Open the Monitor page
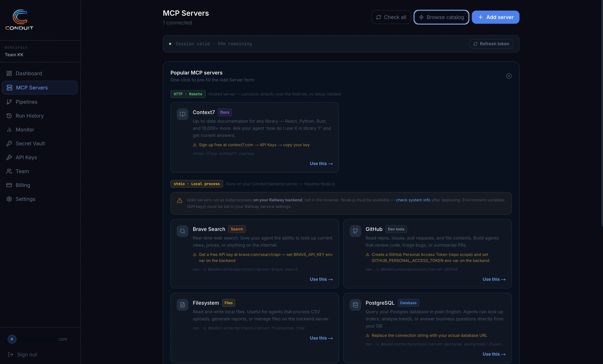Screen dimensions: 603x364 (25, 130)
